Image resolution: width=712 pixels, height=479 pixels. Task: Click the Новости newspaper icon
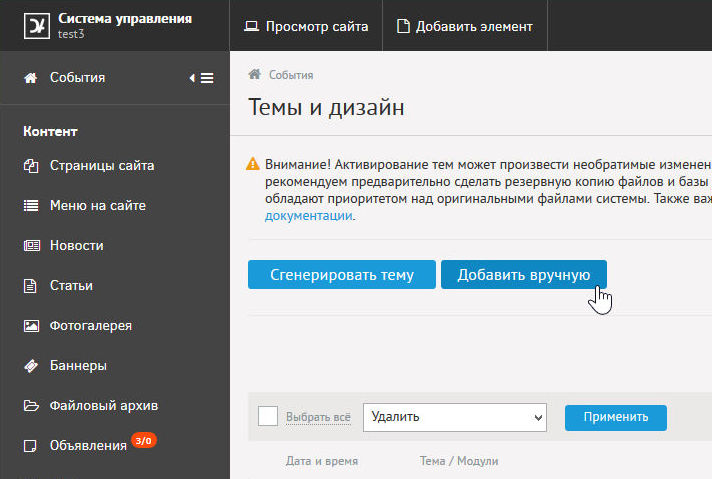point(30,246)
